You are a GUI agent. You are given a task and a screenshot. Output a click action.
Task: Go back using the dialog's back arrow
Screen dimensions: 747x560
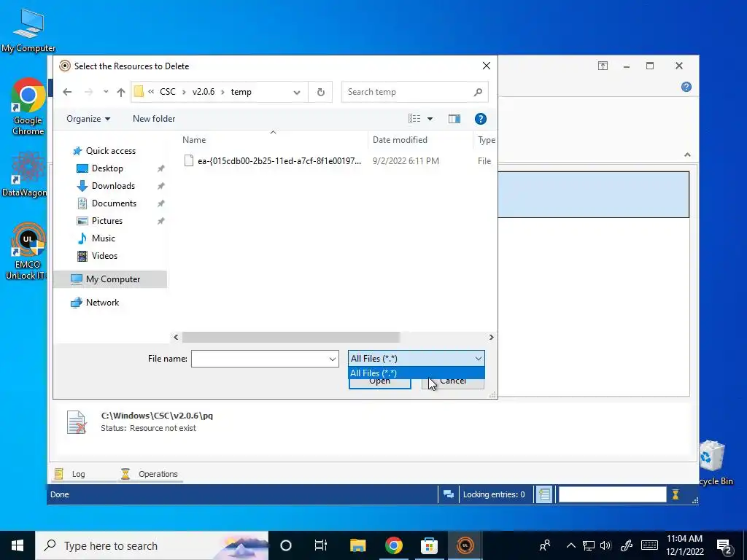click(67, 92)
